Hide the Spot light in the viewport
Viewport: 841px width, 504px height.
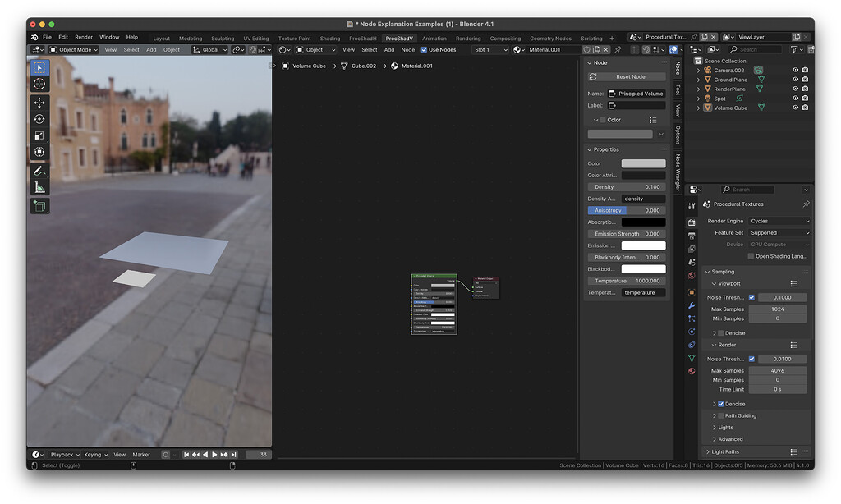click(x=795, y=98)
